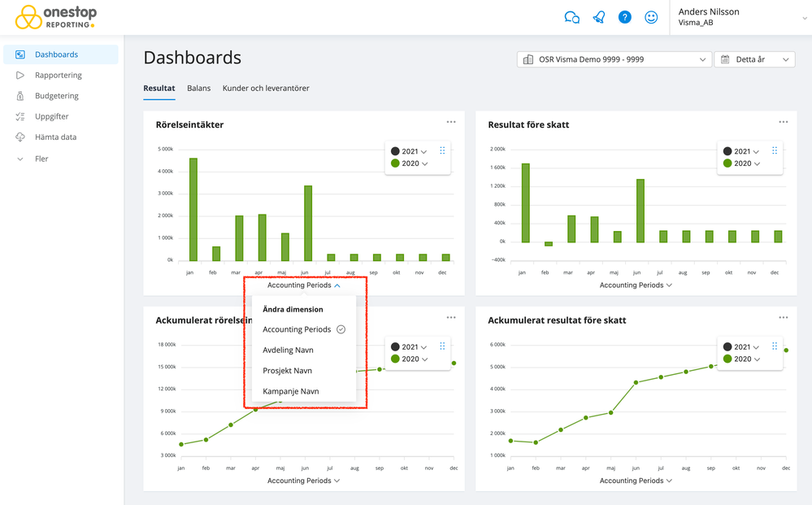Click the Visma_AB text under user name
812x505 pixels.
tap(696, 23)
